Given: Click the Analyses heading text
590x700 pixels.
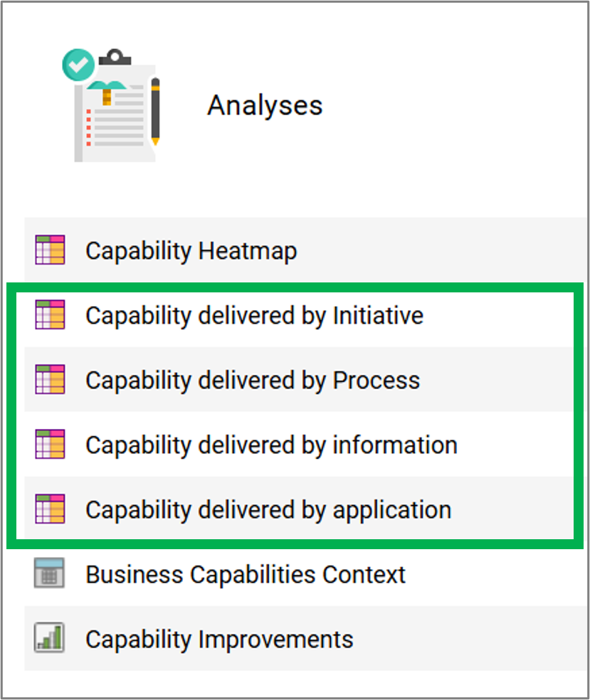Looking at the screenshot, I should click(x=265, y=106).
